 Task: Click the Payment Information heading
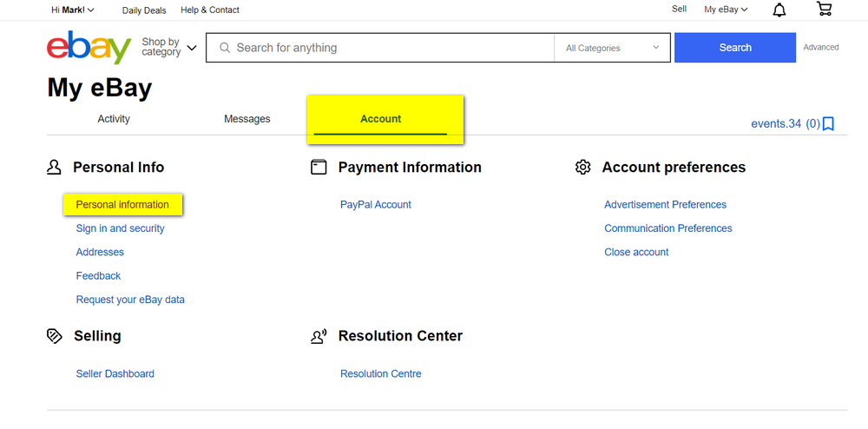410,168
